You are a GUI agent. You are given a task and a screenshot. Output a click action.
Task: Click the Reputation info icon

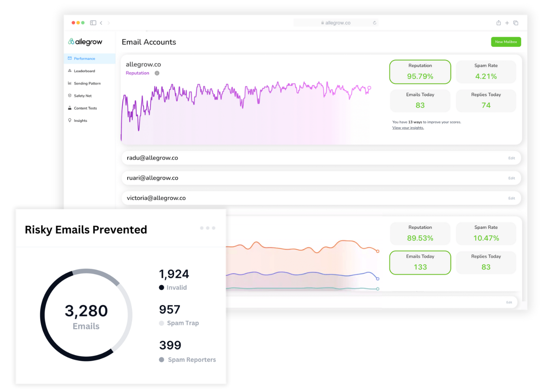[x=157, y=73]
